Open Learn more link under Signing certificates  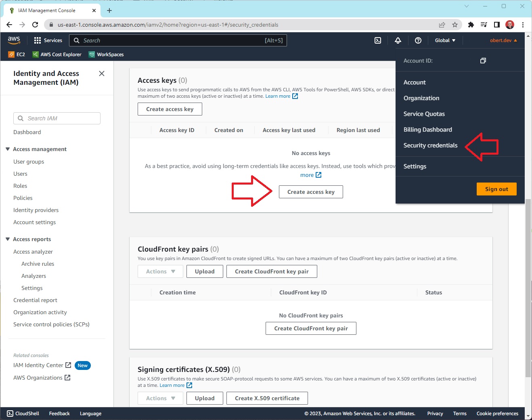[x=176, y=385]
